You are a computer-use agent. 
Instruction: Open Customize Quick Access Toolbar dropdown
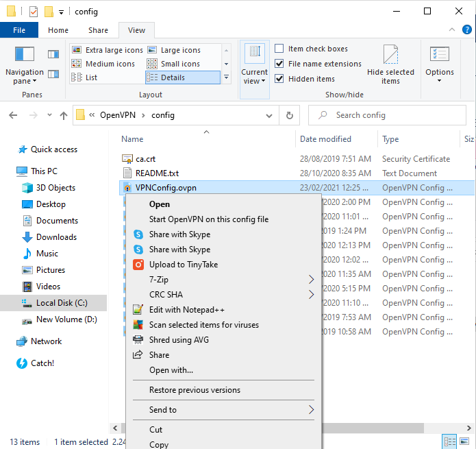(62, 12)
